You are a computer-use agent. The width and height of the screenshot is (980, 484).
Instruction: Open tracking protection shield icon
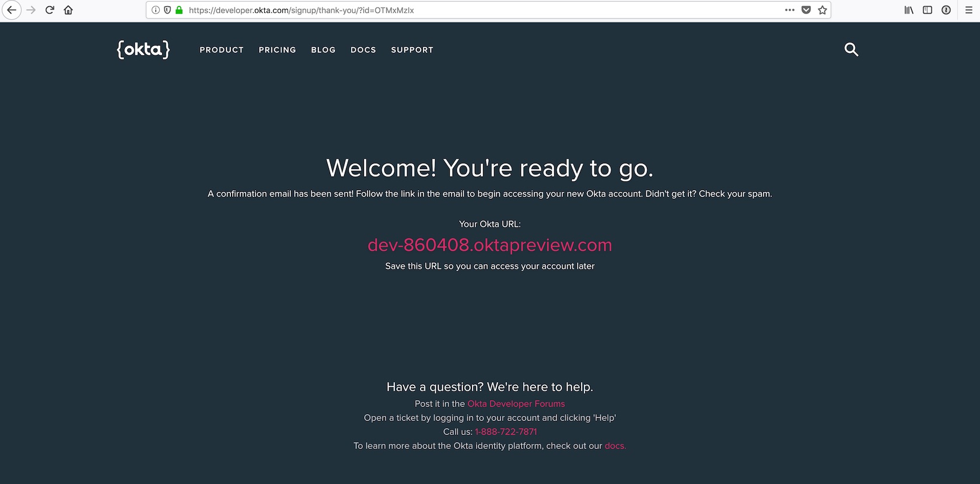pos(167,10)
